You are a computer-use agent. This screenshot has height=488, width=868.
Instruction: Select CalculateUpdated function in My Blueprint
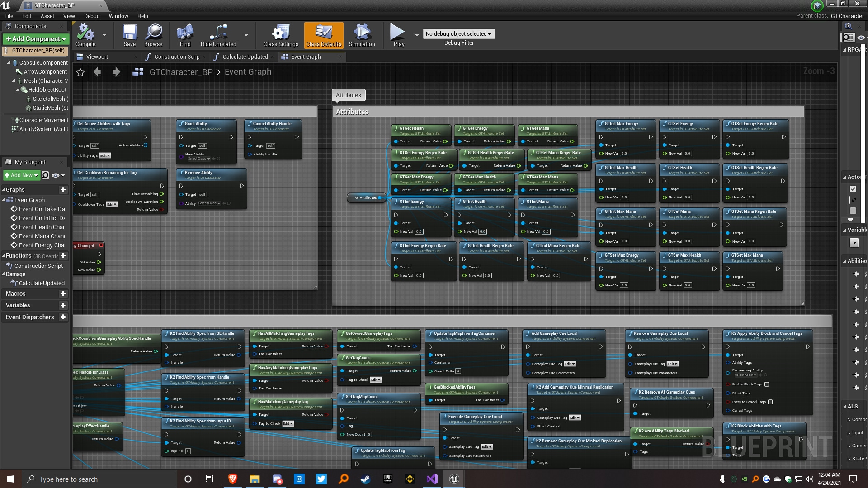point(42,283)
